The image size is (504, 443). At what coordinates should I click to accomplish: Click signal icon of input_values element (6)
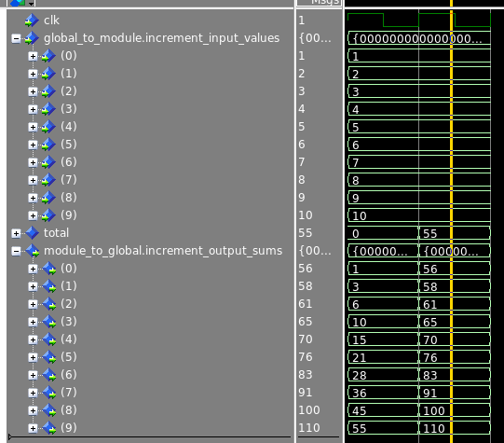click(48, 162)
